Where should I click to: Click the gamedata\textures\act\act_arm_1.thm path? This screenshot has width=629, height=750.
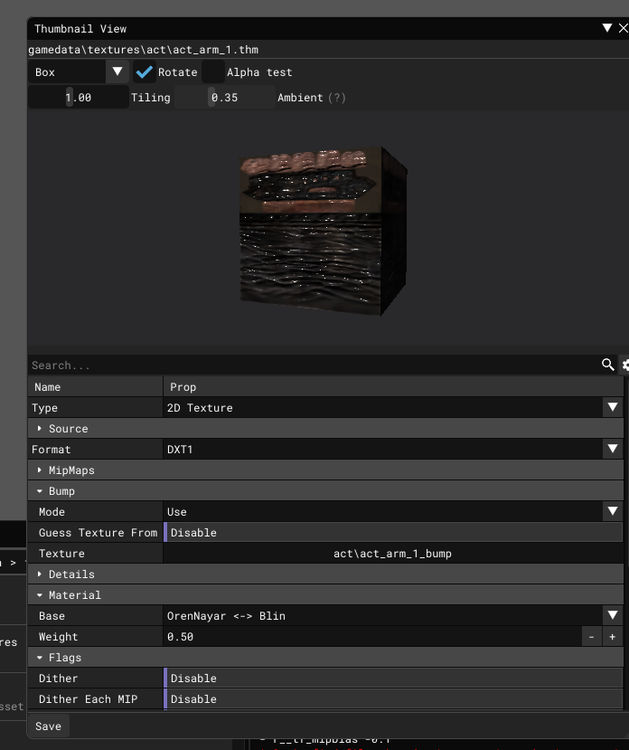tap(143, 50)
